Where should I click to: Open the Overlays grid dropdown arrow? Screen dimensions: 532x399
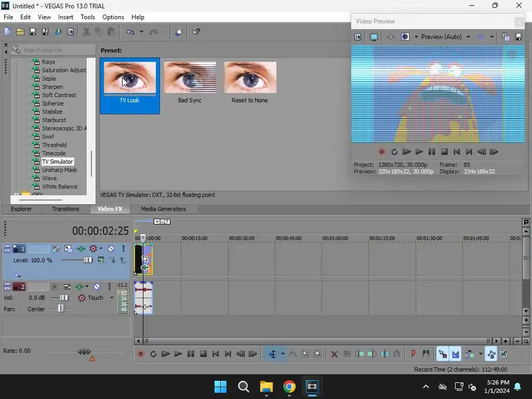(x=491, y=37)
